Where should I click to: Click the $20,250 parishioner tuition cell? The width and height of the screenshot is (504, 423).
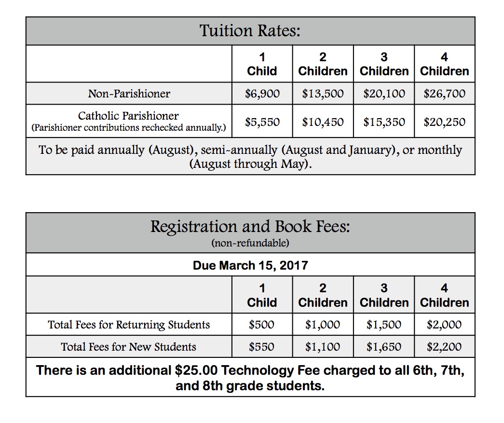(x=444, y=122)
